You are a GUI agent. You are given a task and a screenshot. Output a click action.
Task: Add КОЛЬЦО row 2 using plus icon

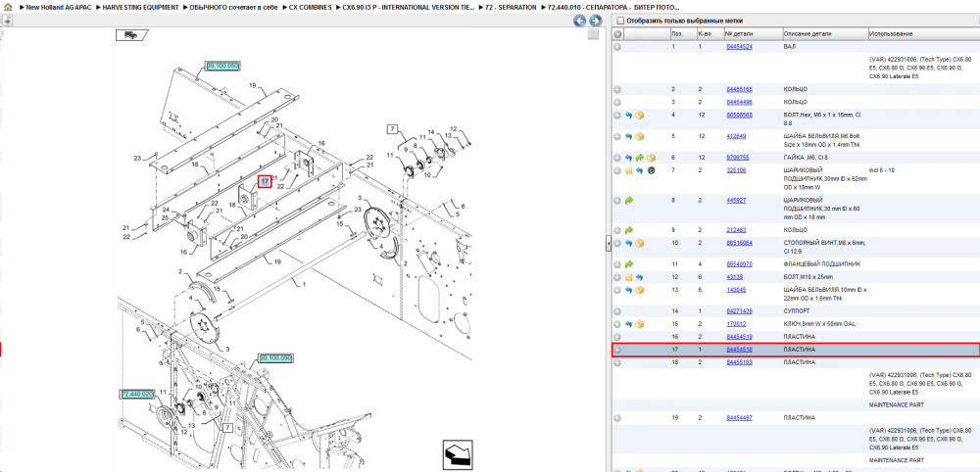coord(617,89)
